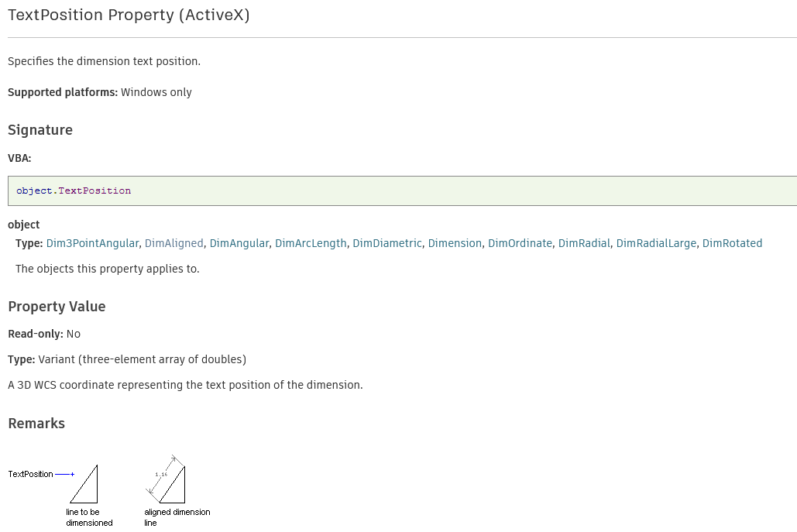
Task: Open the DimAligned object link
Action: click(173, 243)
